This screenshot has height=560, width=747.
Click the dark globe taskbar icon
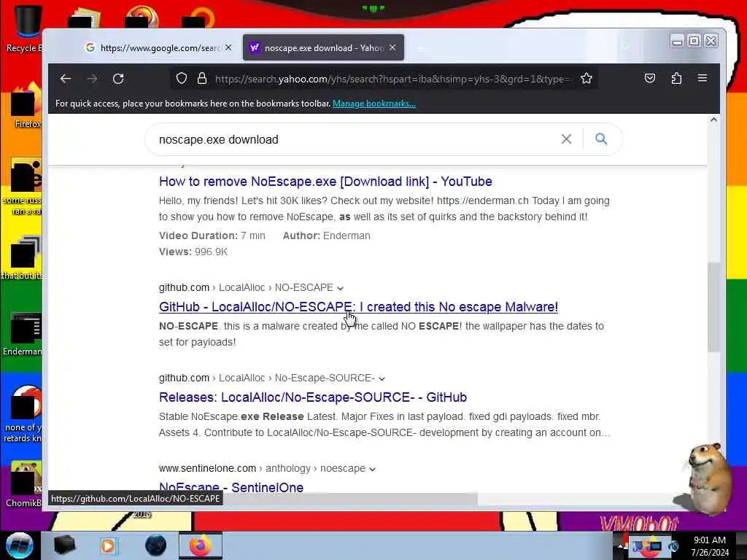click(x=156, y=545)
